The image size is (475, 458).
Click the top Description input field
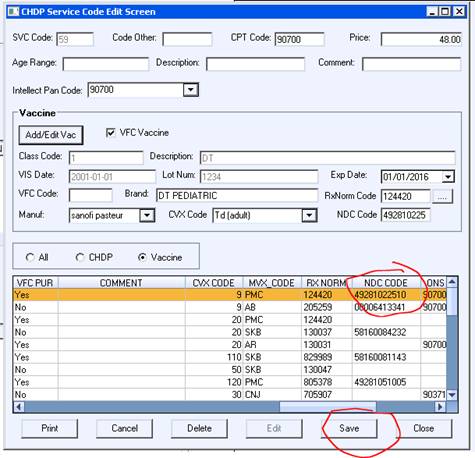pyautogui.click(x=255, y=64)
